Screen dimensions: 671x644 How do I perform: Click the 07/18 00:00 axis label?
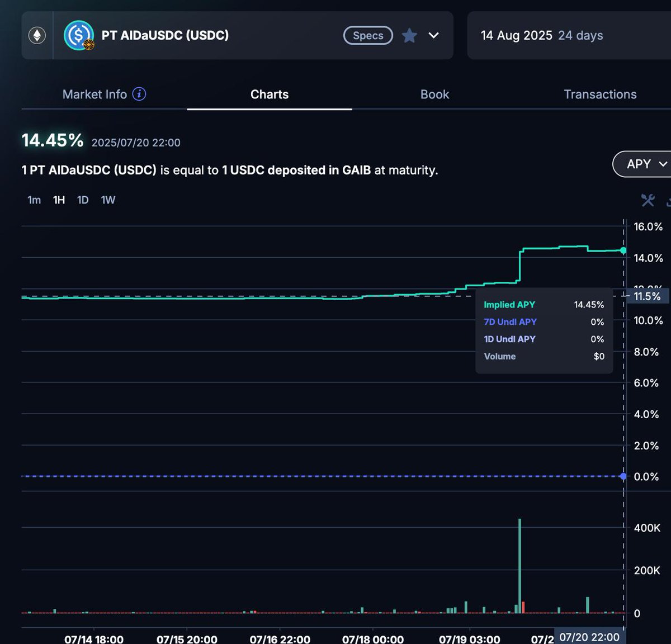[372, 639]
